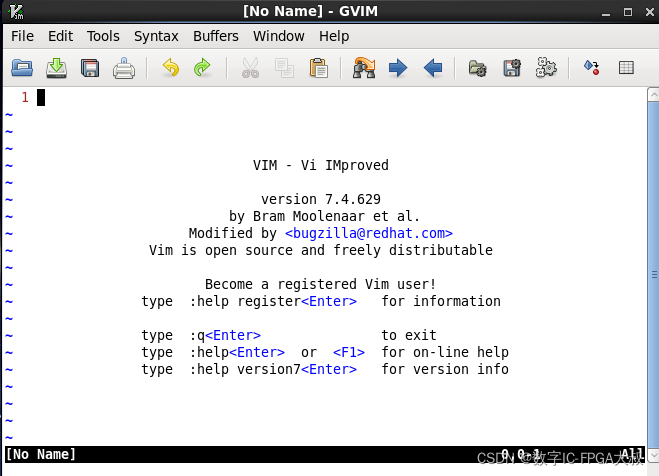
Task: Minimize the GVIM window
Action: coord(606,13)
